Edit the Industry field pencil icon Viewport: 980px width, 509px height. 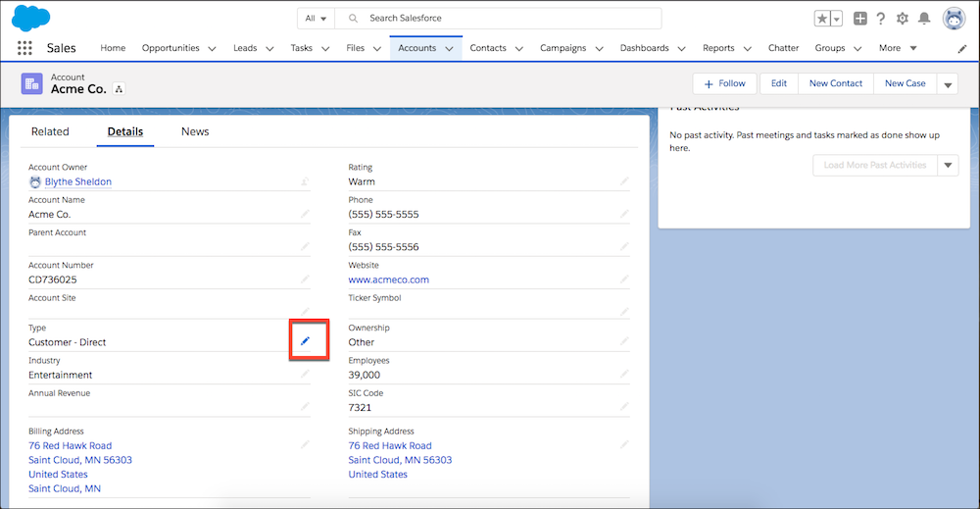coord(305,374)
